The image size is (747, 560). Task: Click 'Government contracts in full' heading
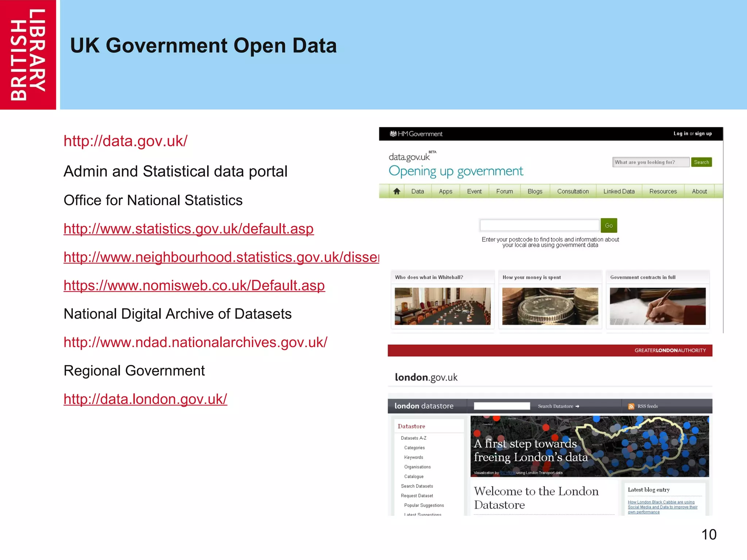[x=643, y=277]
